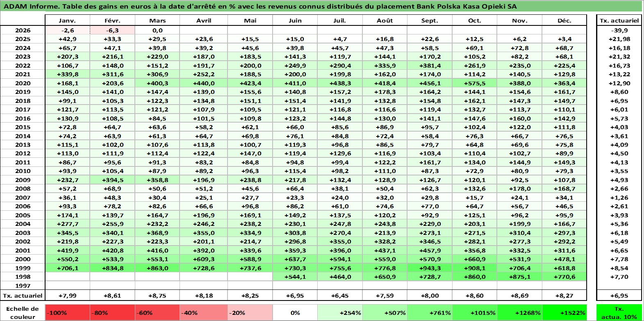Viewport: 644px width, 321px height.
Task: Select the +8,69 Nov. actuarial total
Action: coord(519,295)
